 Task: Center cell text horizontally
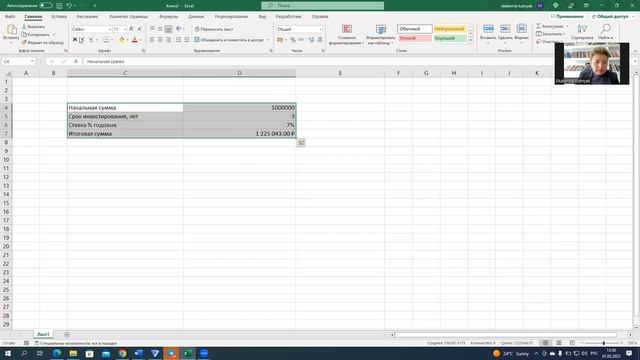[x=160, y=40]
